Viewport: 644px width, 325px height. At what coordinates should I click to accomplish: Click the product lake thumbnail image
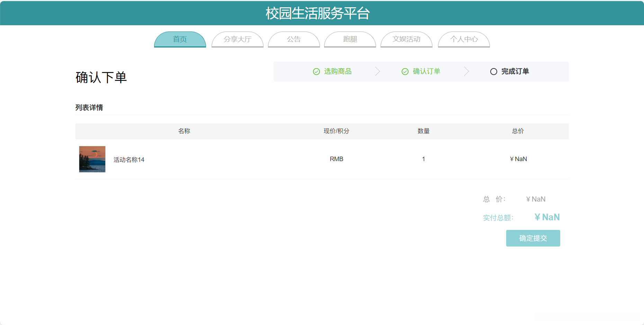(92, 159)
